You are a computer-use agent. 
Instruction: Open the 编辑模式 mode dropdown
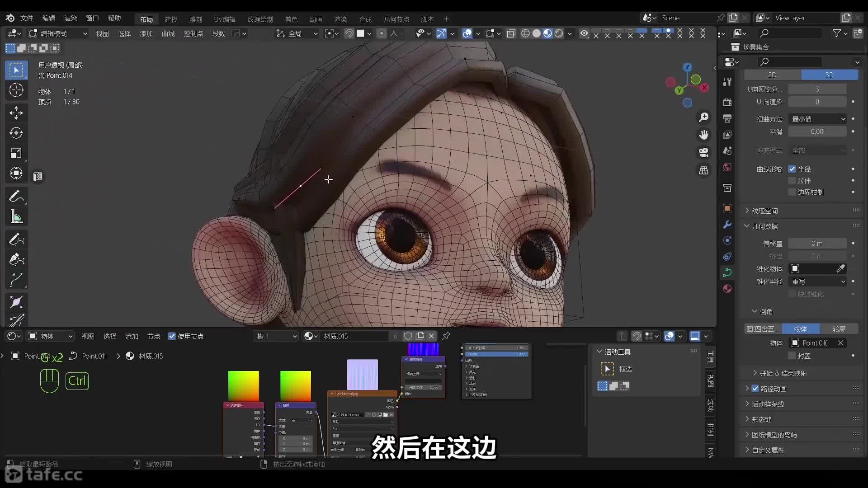[x=57, y=33]
